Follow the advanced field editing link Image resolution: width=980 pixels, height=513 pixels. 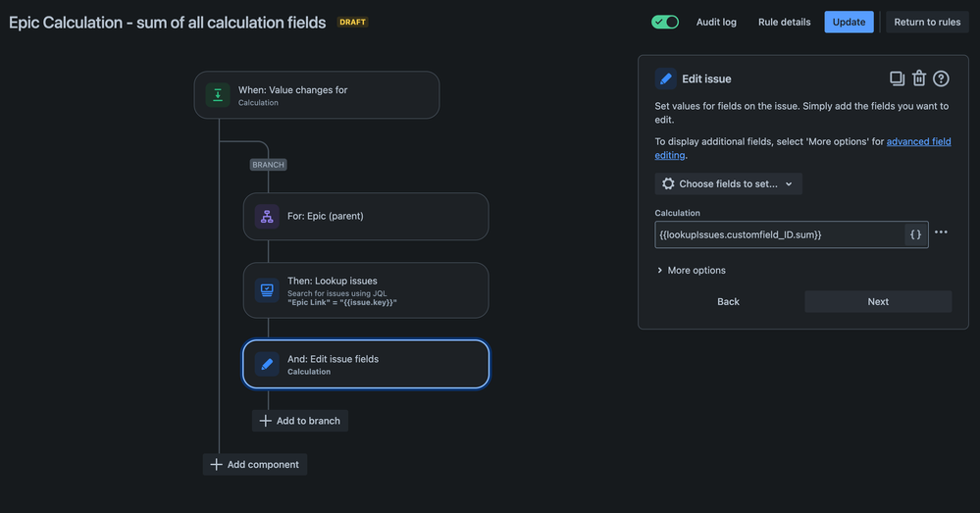(918, 142)
